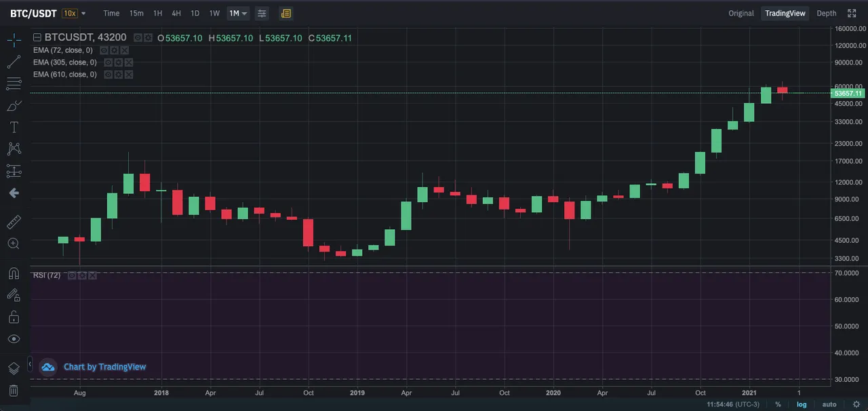Open settings for EMA 72 indicator
Viewport: 868px width, 411px height.
coord(115,50)
